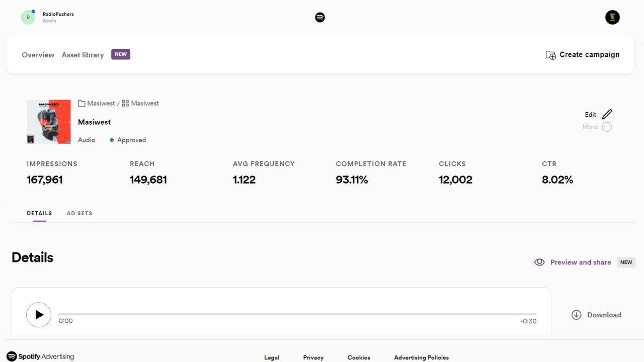This screenshot has width=644, height=362.
Task: Click the Download arrow circle icon
Action: [577, 315]
